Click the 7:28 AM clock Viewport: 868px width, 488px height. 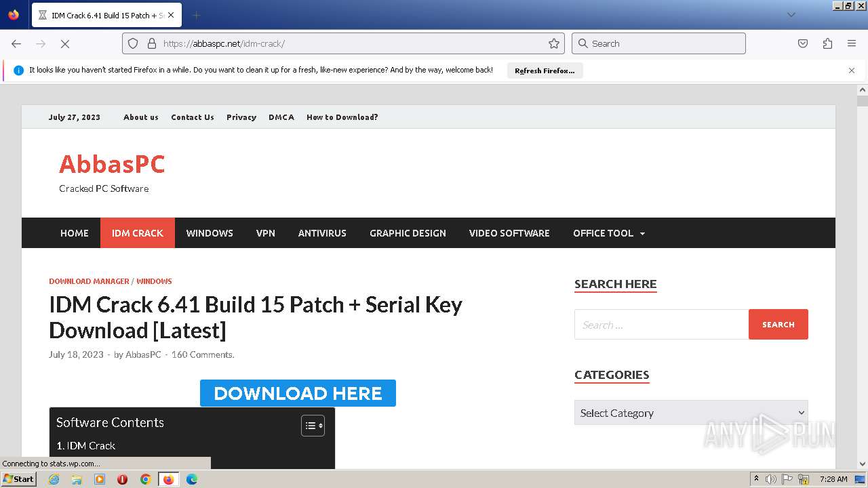click(833, 479)
